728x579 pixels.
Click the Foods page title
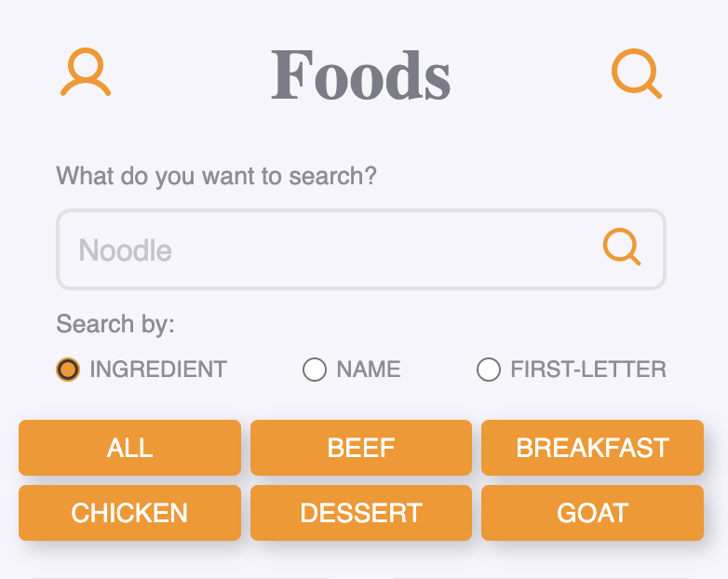click(x=361, y=76)
